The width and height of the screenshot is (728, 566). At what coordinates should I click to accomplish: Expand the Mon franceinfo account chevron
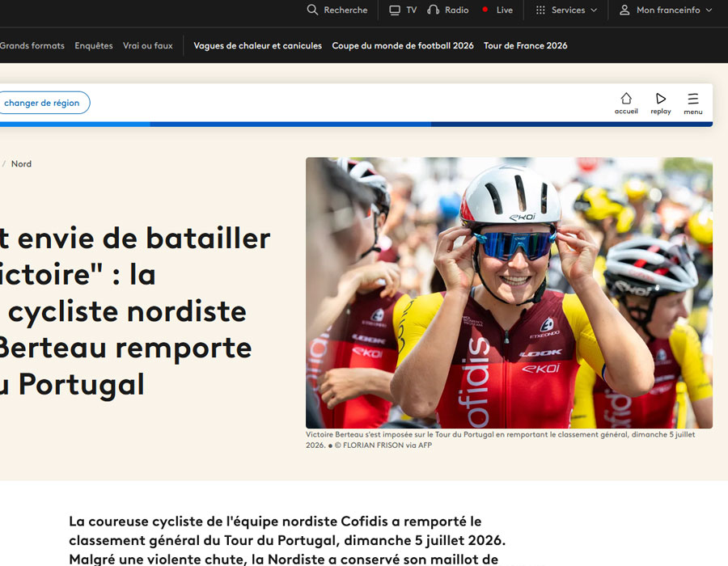click(x=709, y=11)
